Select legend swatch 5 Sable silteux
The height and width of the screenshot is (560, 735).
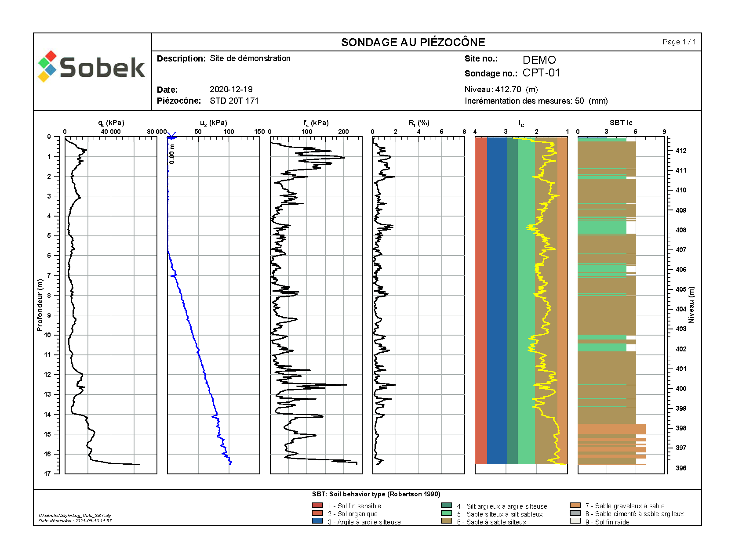(x=446, y=513)
